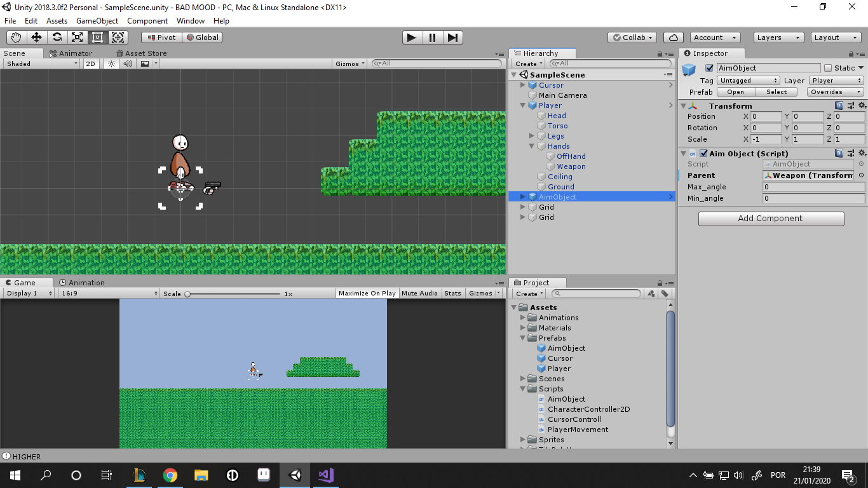Select the Move tool

[x=36, y=37]
